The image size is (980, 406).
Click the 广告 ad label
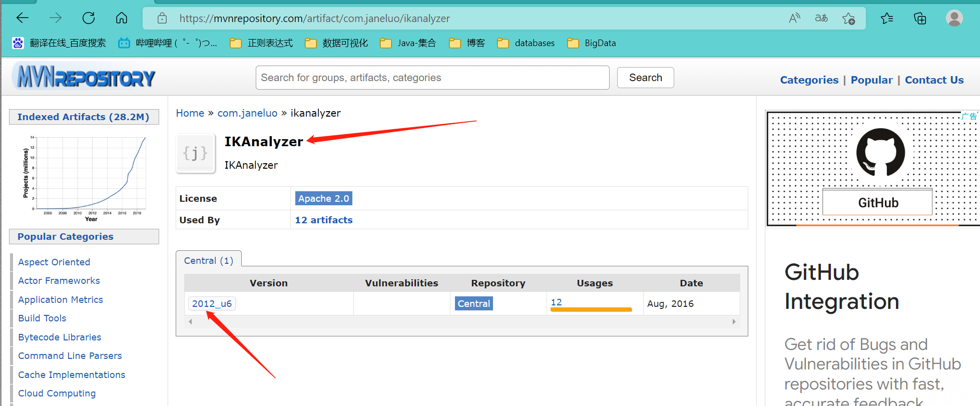click(x=969, y=116)
